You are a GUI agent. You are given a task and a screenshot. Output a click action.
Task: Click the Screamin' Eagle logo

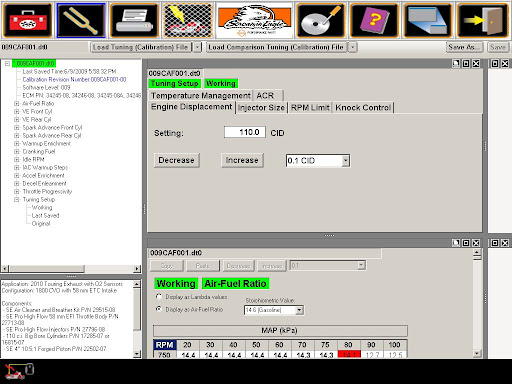pyautogui.click(x=254, y=21)
